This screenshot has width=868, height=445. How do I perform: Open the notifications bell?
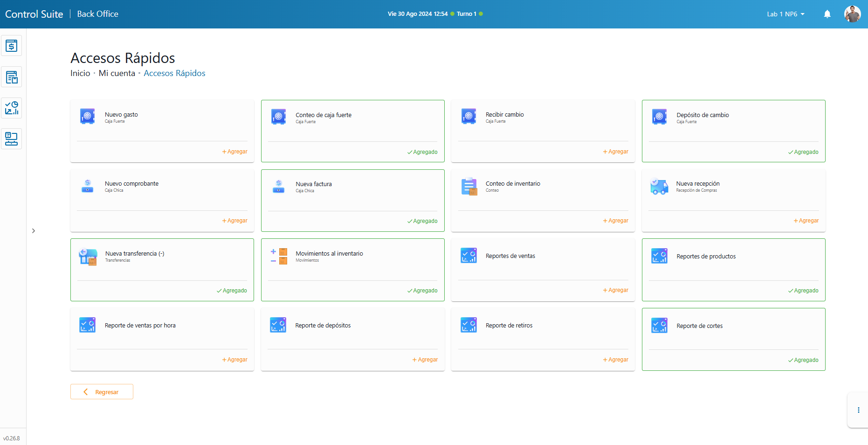pyautogui.click(x=827, y=14)
